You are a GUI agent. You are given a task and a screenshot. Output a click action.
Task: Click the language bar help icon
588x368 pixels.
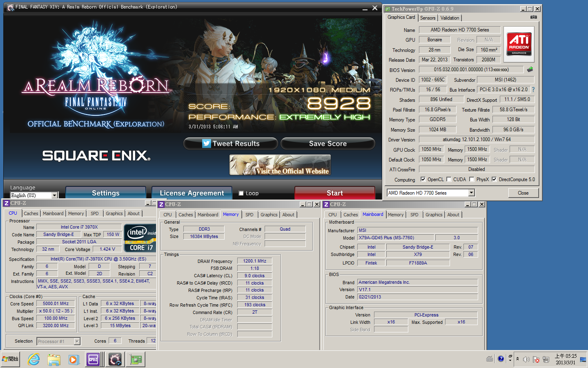501,359
